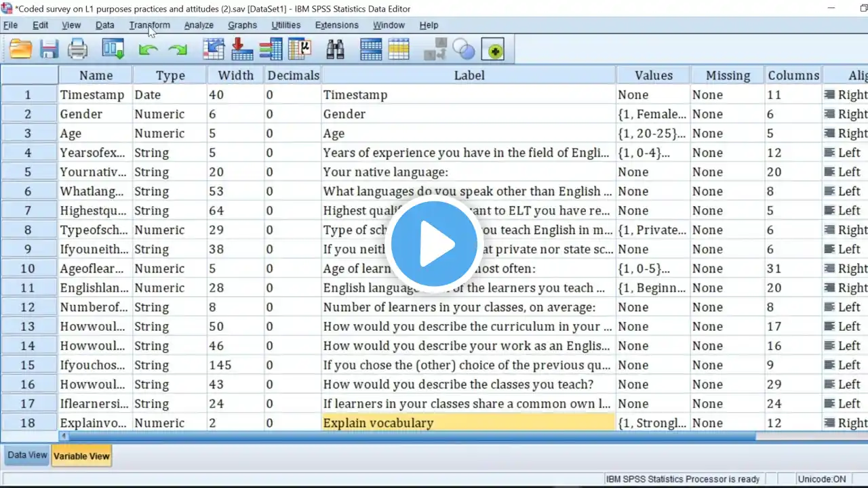Open the Data menu

coord(104,25)
